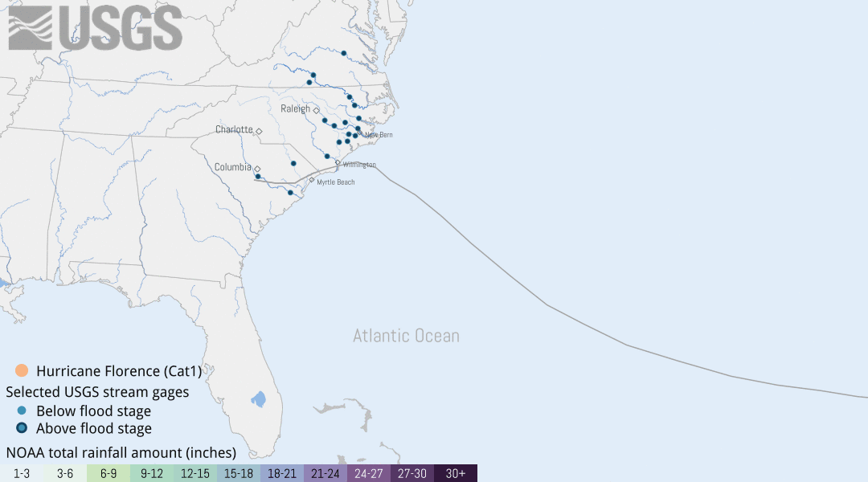Click the Atlantic Ocean label

click(x=406, y=336)
